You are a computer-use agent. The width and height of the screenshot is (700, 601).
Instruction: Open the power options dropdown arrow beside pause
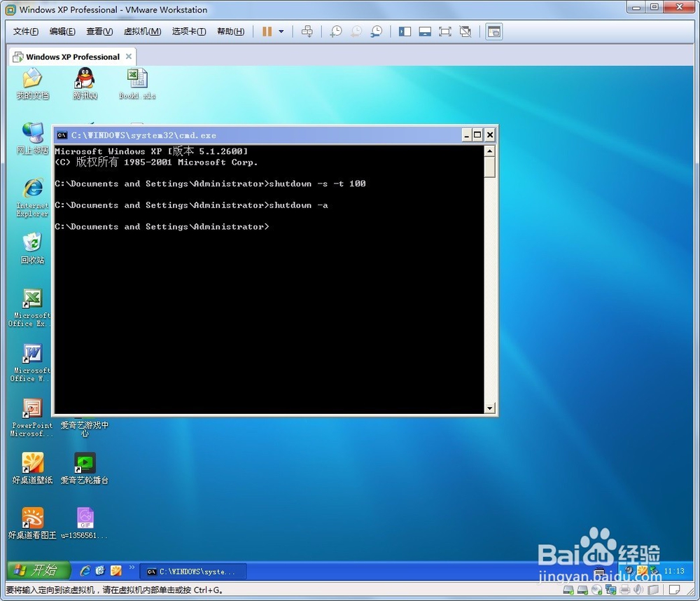coord(281,32)
